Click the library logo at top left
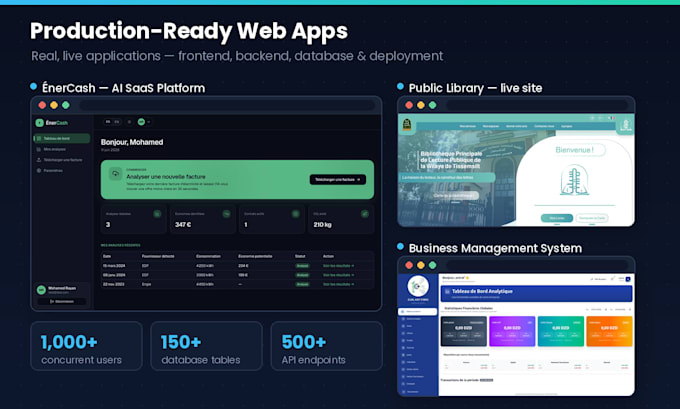Viewport: 680px width, 409px height. [407, 125]
